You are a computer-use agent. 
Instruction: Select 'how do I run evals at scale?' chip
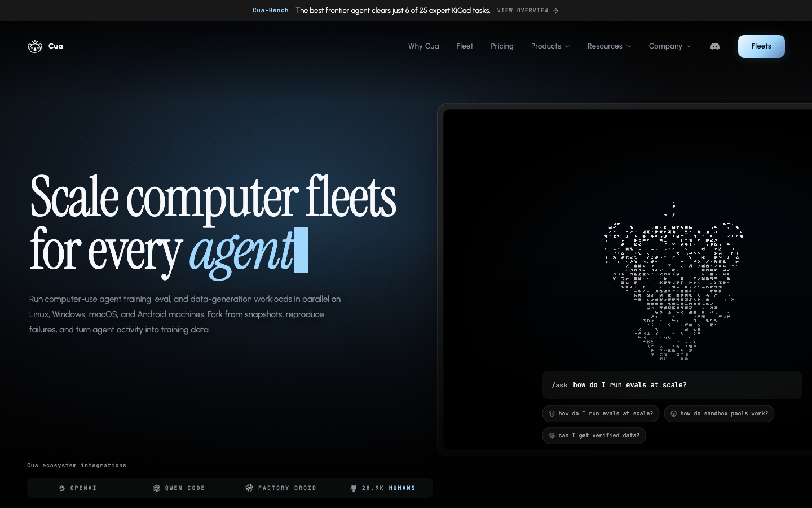coord(601,414)
